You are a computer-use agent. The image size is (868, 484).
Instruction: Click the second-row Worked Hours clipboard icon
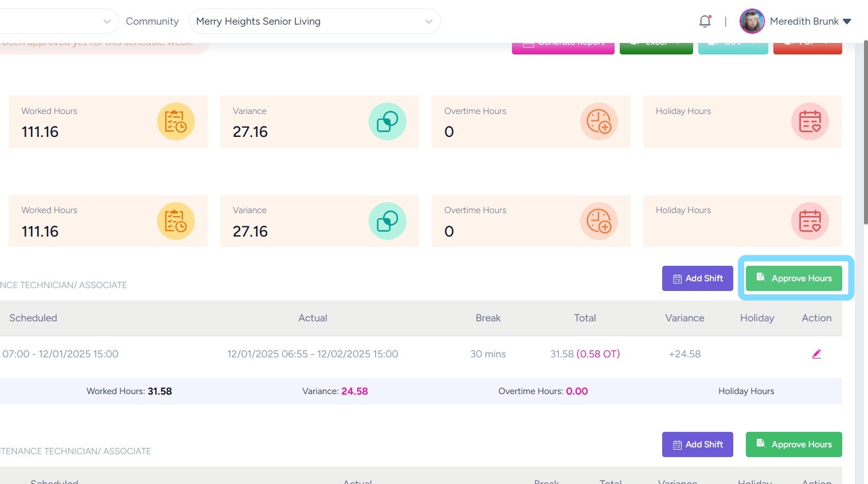pyautogui.click(x=175, y=221)
